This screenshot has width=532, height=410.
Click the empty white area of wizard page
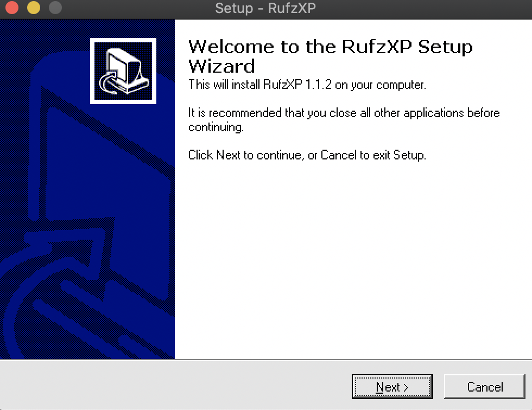353,261
